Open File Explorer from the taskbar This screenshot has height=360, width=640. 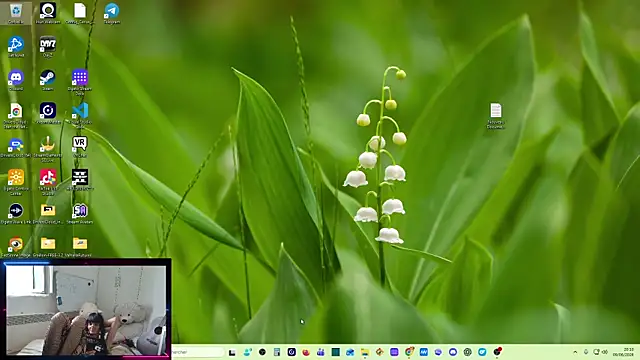tap(365, 352)
